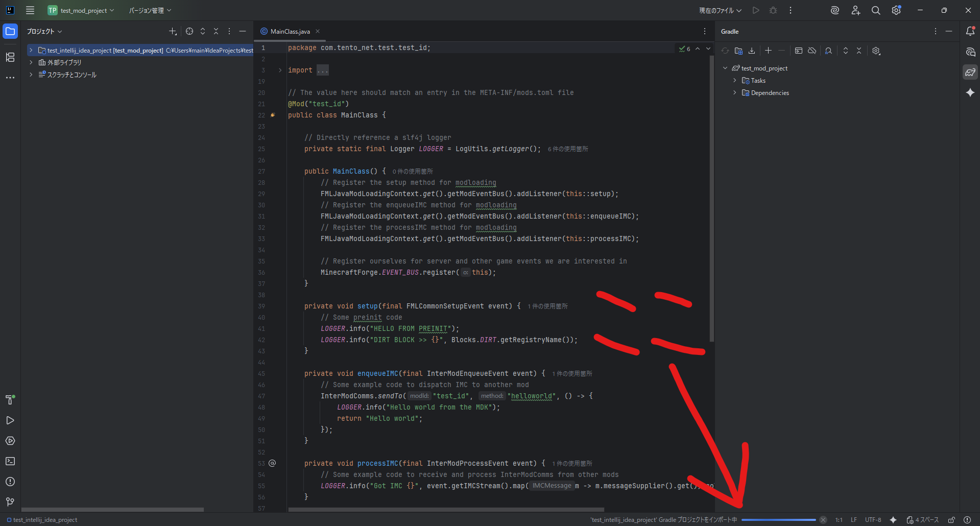
Task: Open the Structure tool window icon
Action: point(10,57)
